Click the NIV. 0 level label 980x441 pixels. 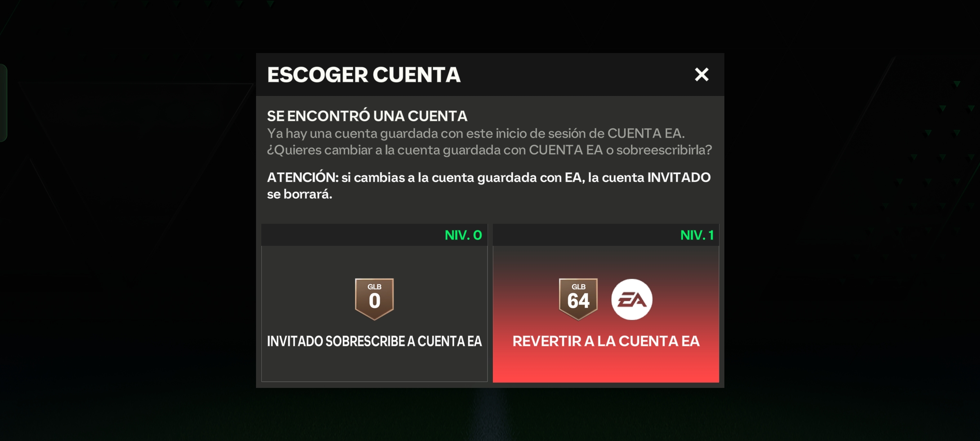click(x=463, y=235)
